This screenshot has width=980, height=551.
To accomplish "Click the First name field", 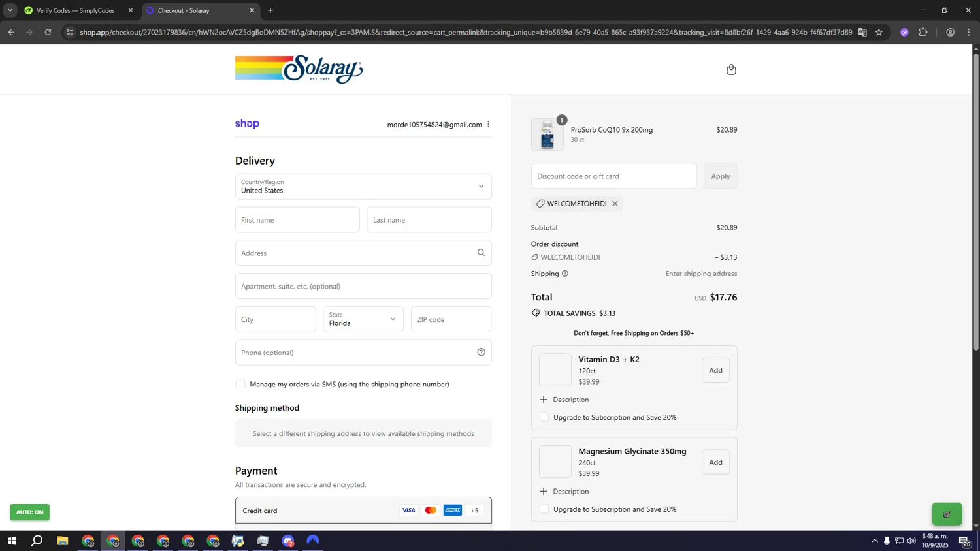I will [297, 220].
